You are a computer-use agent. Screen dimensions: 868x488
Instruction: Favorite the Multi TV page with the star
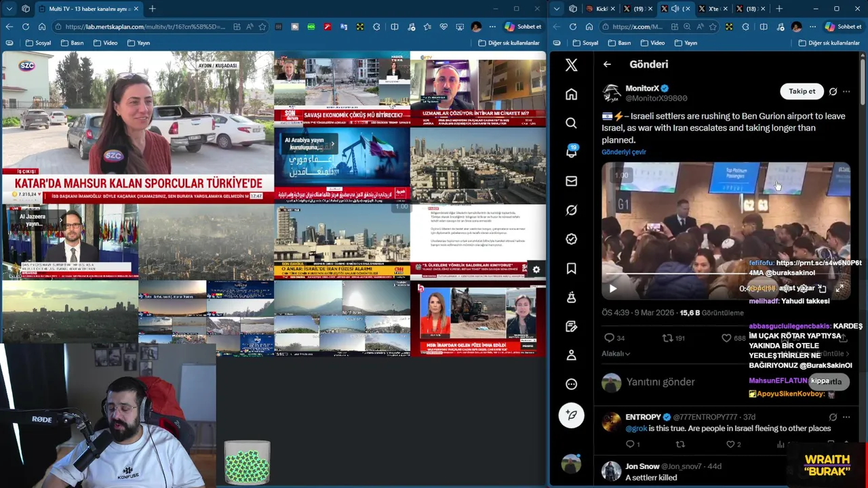tap(262, 26)
